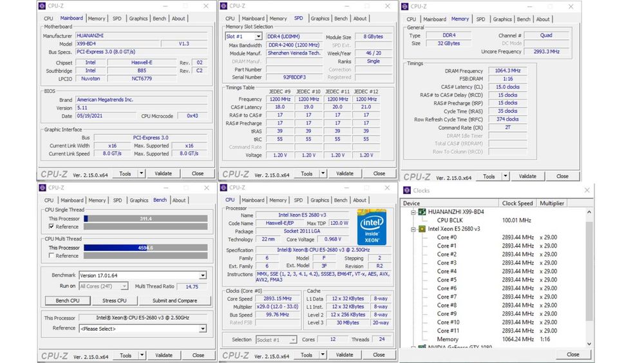Open the Reference <Please Select> dropdown
644x363 pixels.
(x=203, y=329)
